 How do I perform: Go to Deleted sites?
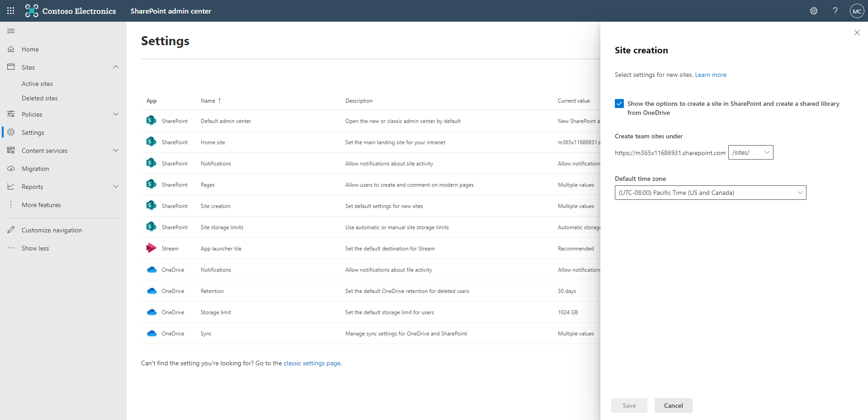[x=40, y=98]
